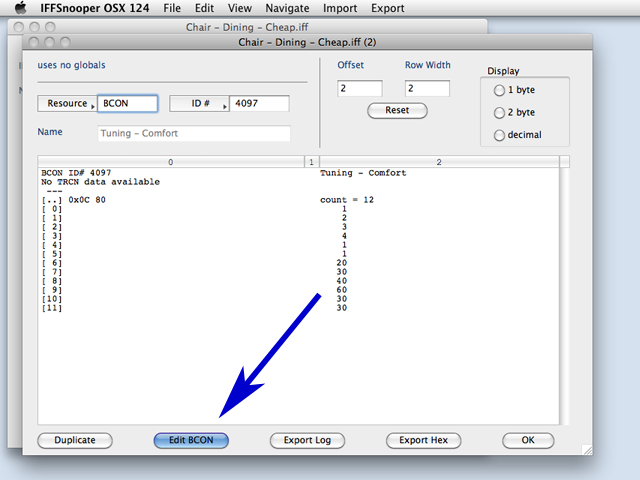Click the red close window button
This screenshot has height=480, width=640.
34,43
